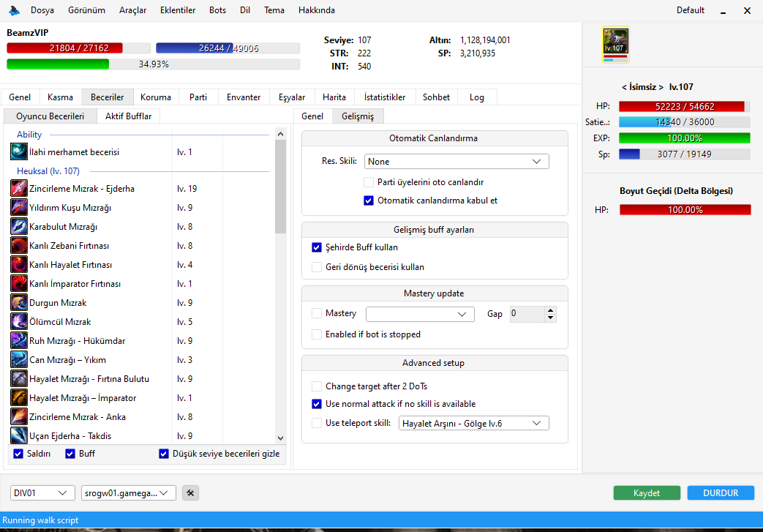Disable the Şehirde Buff kullan option
This screenshot has width=763, height=532.
pyautogui.click(x=317, y=247)
